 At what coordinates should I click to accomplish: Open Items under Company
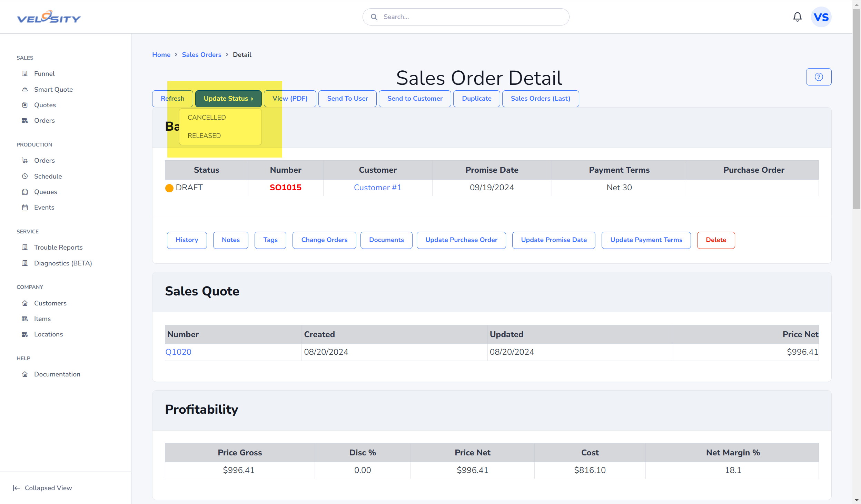(42, 319)
